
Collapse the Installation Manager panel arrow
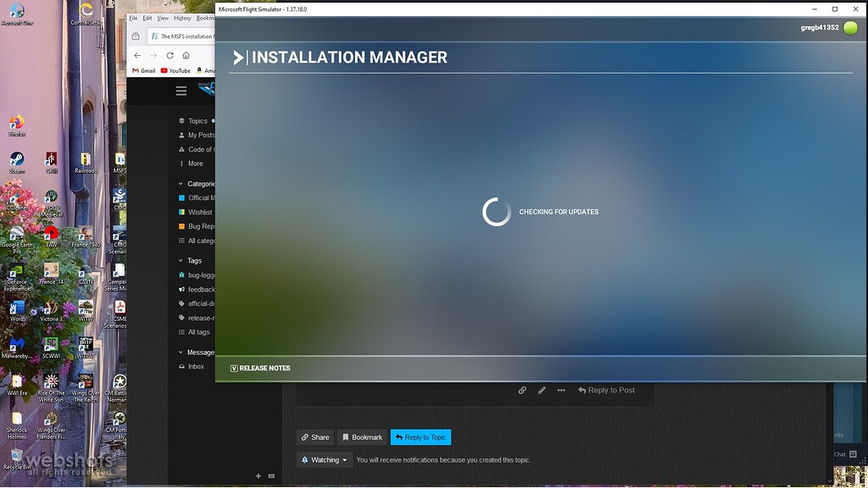tap(238, 58)
